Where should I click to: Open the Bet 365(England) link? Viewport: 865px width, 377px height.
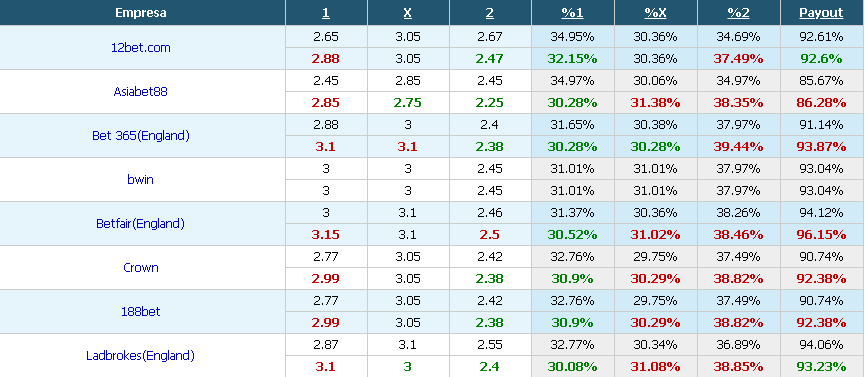(141, 136)
